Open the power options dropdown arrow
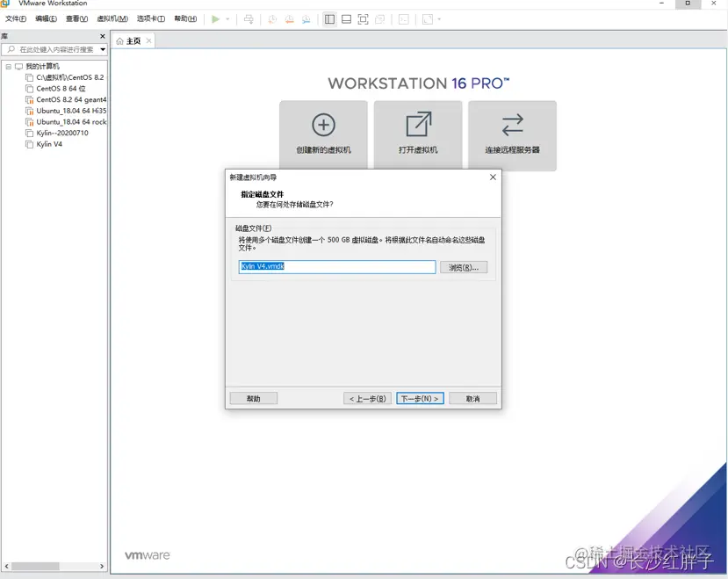This screenshot has width=728, height=579. click(x=227, y=19)
